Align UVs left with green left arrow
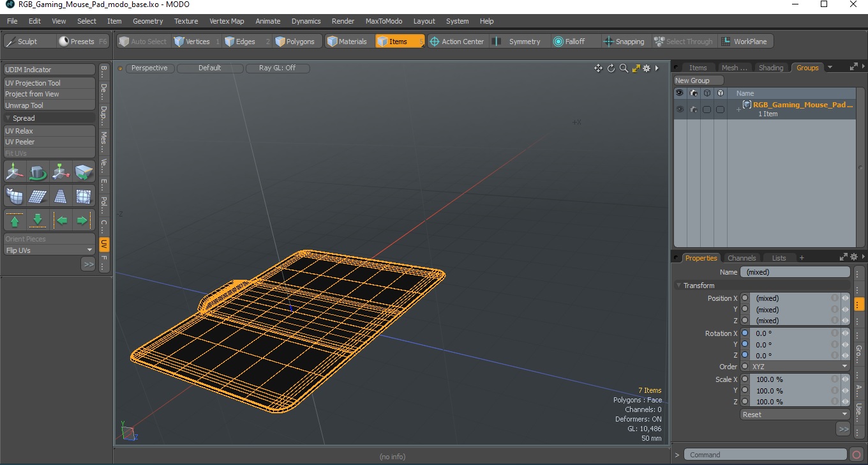 click(61, 220)
